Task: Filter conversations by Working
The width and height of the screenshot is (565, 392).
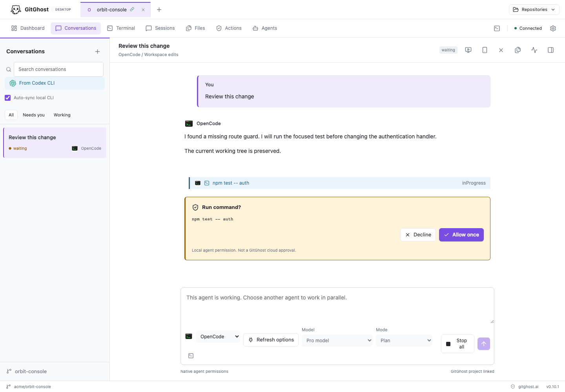Action: pos(62,115)
